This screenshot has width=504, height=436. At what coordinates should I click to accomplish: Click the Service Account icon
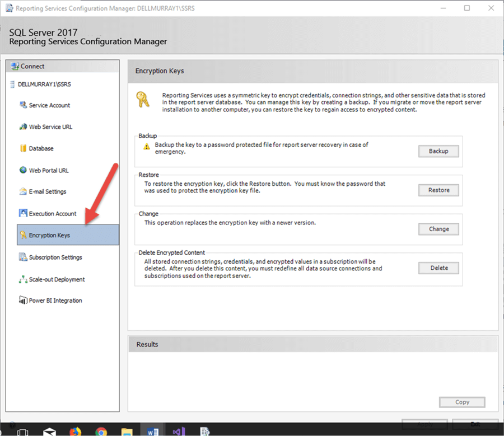pos(23,105)
